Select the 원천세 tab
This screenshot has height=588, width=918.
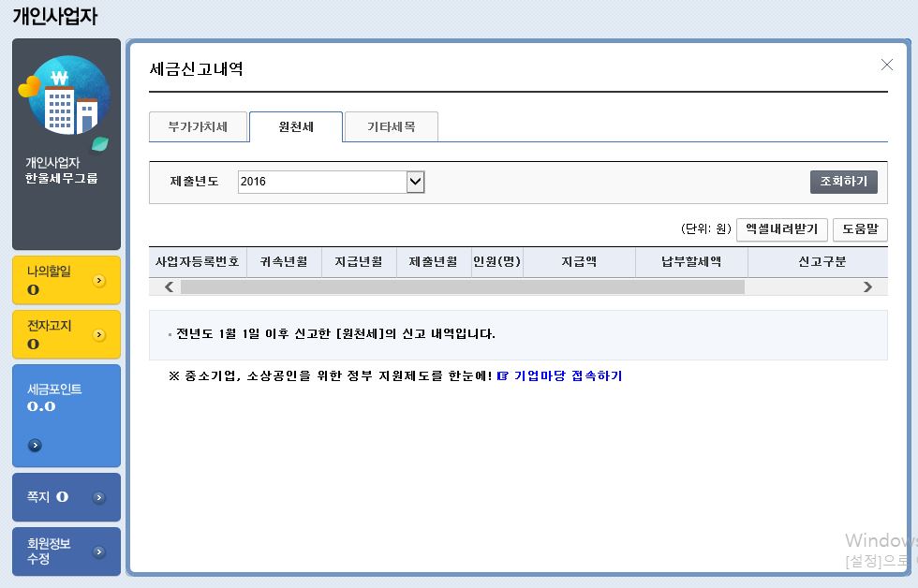pyautogui.click(x=296, y=126)
